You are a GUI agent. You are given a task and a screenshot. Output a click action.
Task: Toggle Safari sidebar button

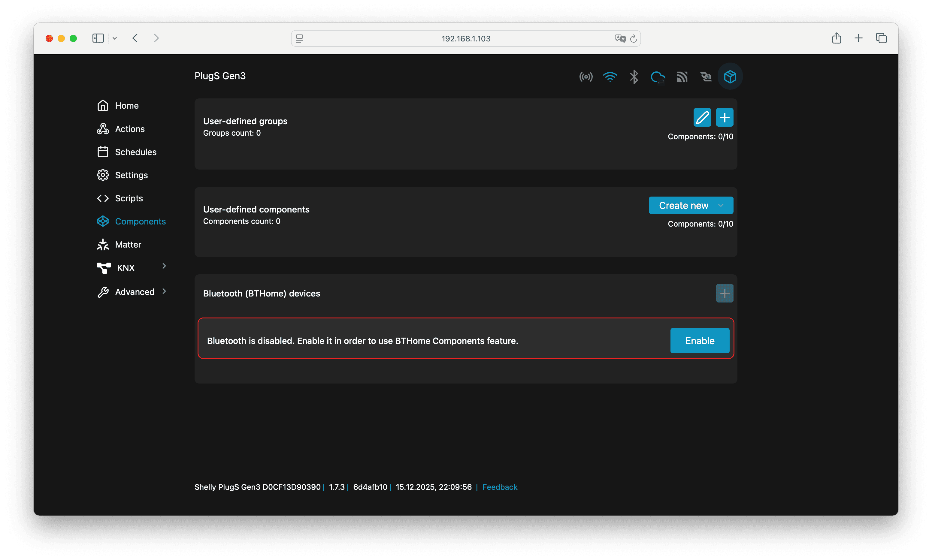pyautogui.click(x=98, y=38)
